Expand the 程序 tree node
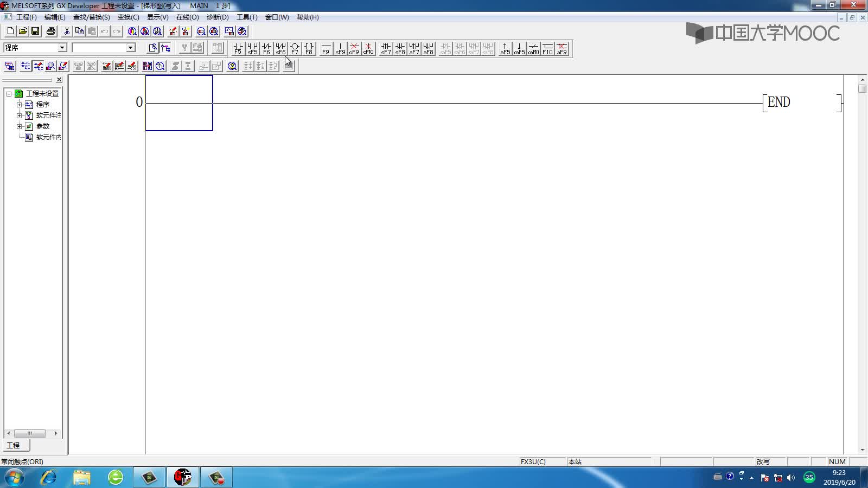The image size is (868, 488). (19, 105)
